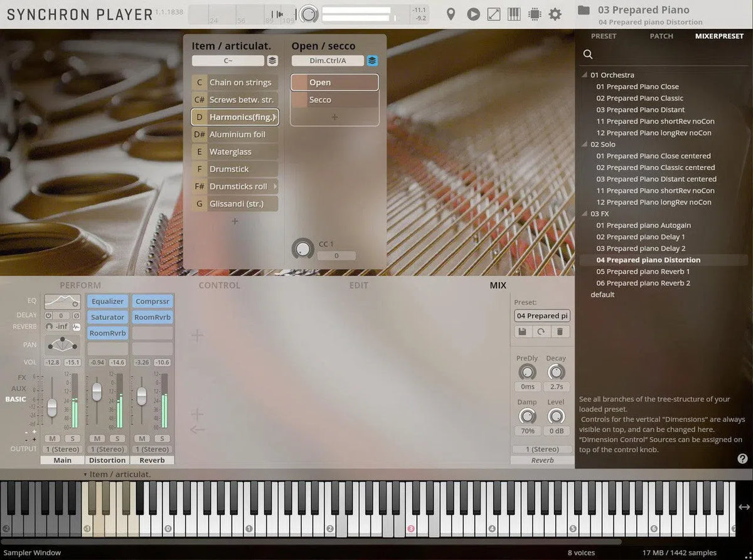Adjust the Decay reverb knob
Screen dimensions: 753x560
coord(557,372)
